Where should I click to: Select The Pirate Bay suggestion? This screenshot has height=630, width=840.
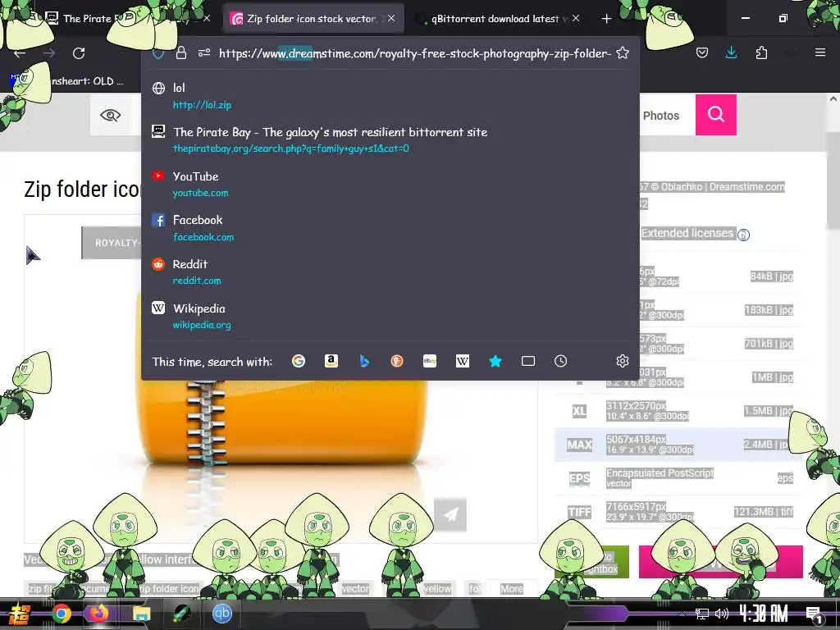390,139
